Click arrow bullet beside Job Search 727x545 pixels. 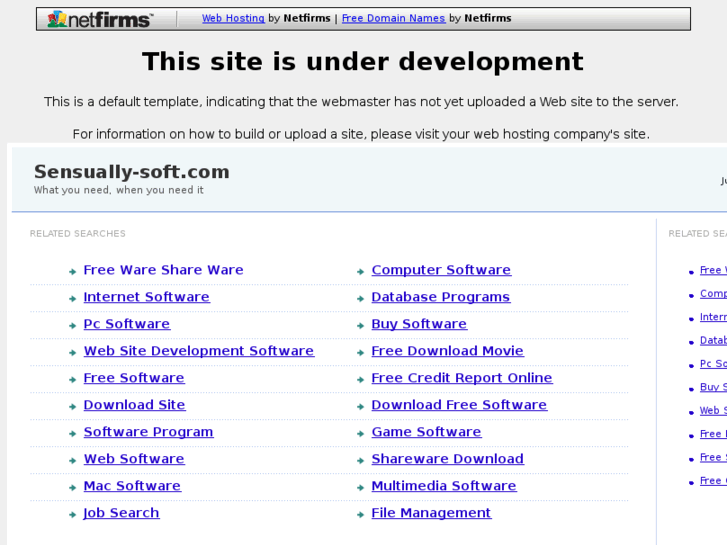pyautogui.click(x=72, y=514)
